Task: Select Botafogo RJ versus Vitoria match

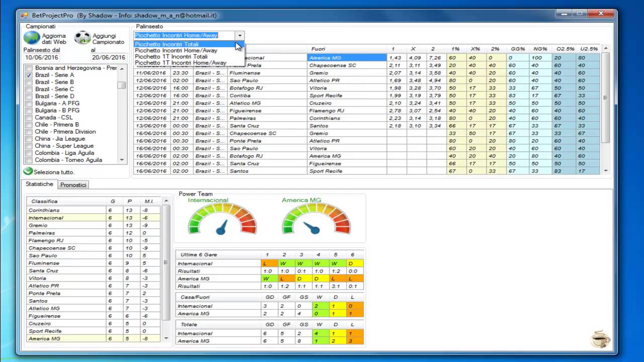Action: 366,88
